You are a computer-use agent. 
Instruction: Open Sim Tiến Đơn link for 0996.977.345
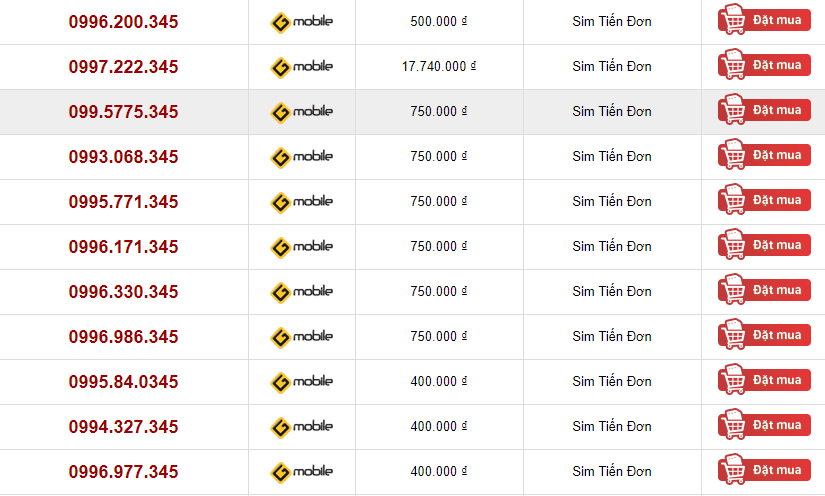612,471
